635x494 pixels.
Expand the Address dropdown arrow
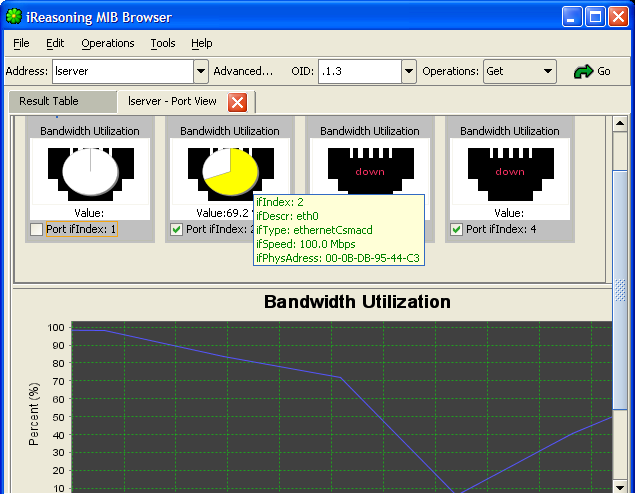200,71
